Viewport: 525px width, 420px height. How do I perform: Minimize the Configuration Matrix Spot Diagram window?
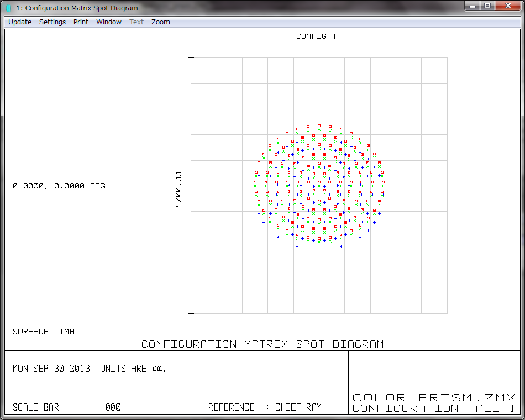tap(473, 6)
